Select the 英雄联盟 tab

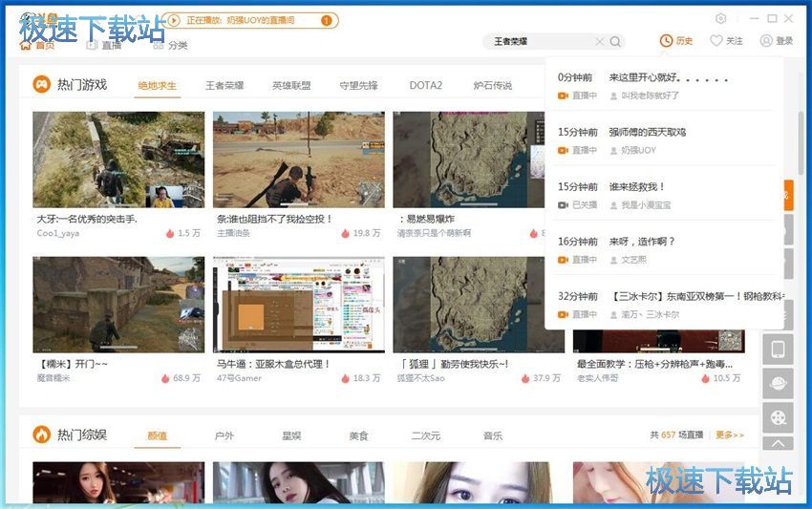(291, 85)
